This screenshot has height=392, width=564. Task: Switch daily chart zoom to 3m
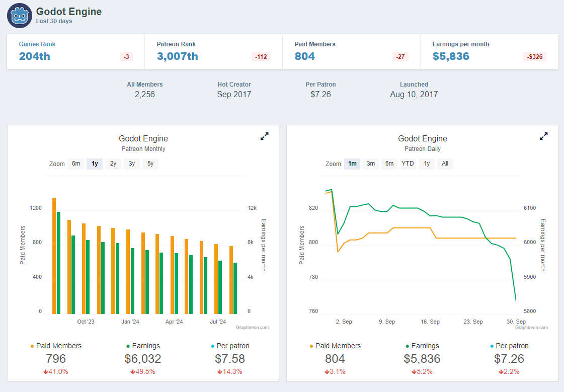371,164
